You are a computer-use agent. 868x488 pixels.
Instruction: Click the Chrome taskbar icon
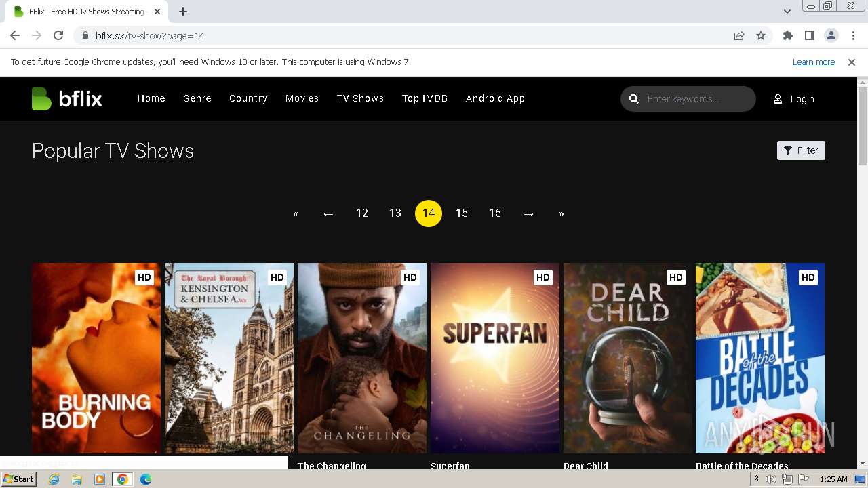click(x=122, y=479)
